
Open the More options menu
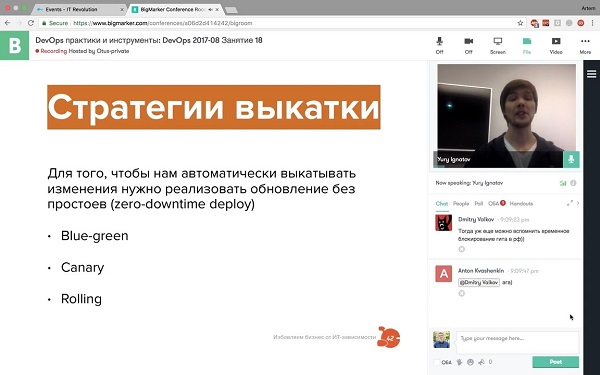point(585,45)
